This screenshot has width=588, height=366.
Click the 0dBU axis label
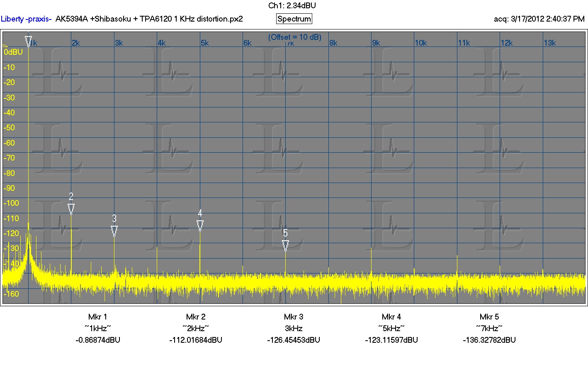[13, 52]
